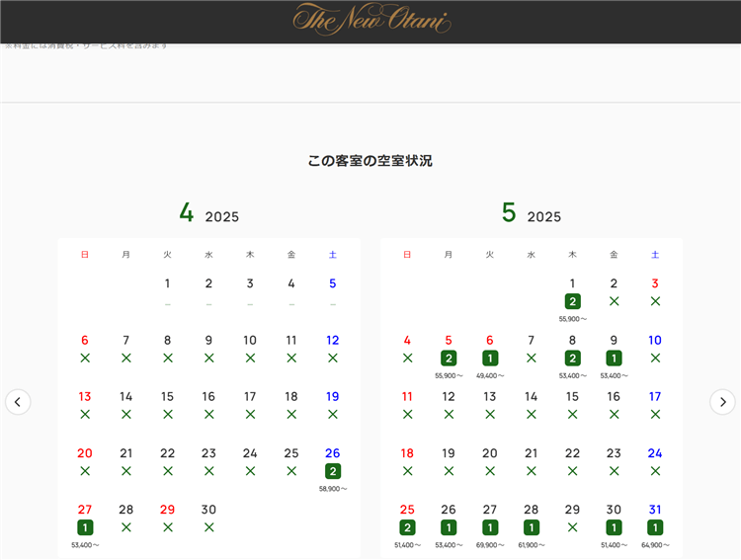Select May 9 availability badge

614,359
